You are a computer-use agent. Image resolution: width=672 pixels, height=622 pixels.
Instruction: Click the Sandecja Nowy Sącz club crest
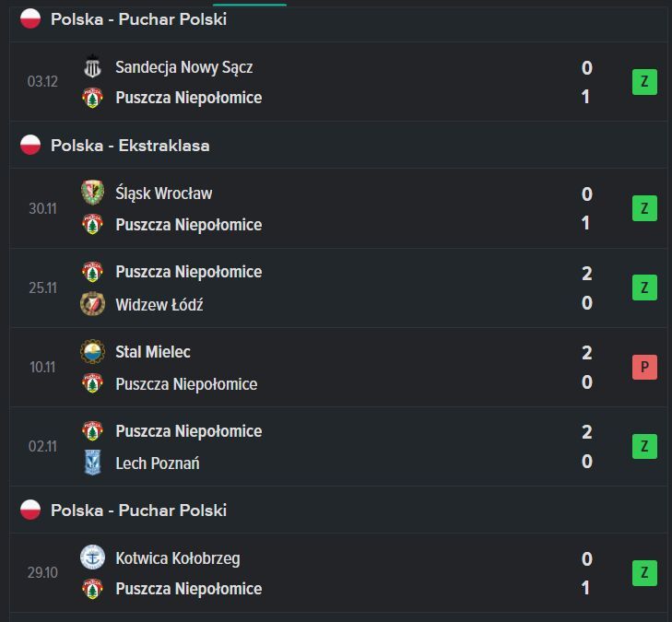92,67
